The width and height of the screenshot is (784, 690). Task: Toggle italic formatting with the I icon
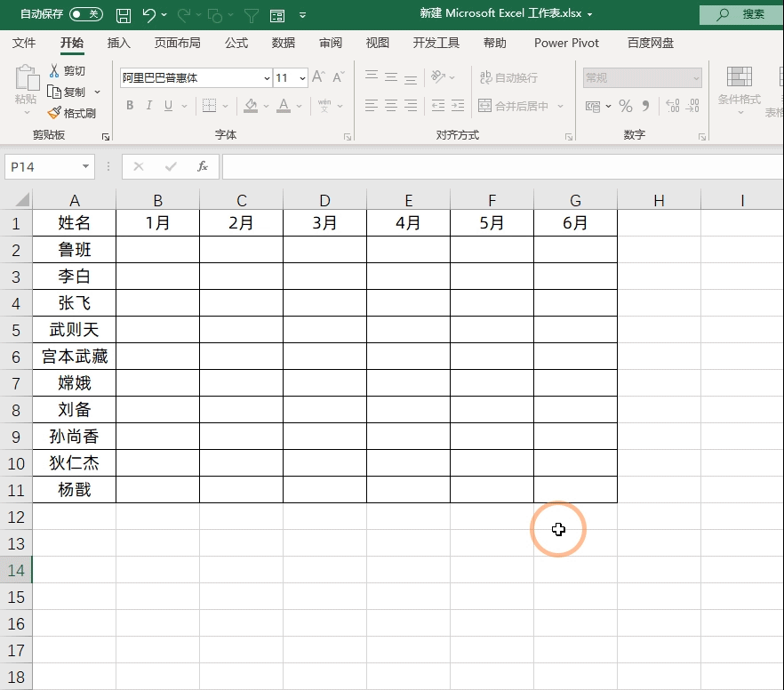coord(148,106)
